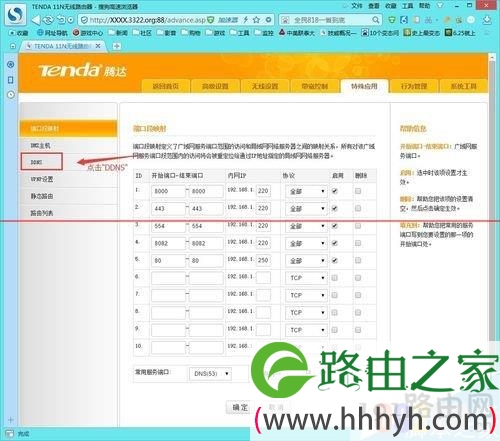Click the bookmark star icon in address bar
Viewport: 500px width, 441px height.
point(256,20)
